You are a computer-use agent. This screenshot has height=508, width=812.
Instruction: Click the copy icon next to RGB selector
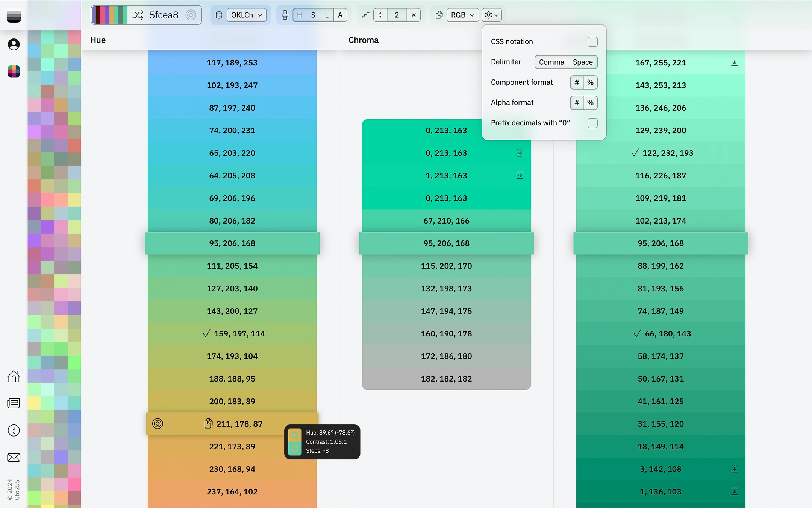click(439, 15)
